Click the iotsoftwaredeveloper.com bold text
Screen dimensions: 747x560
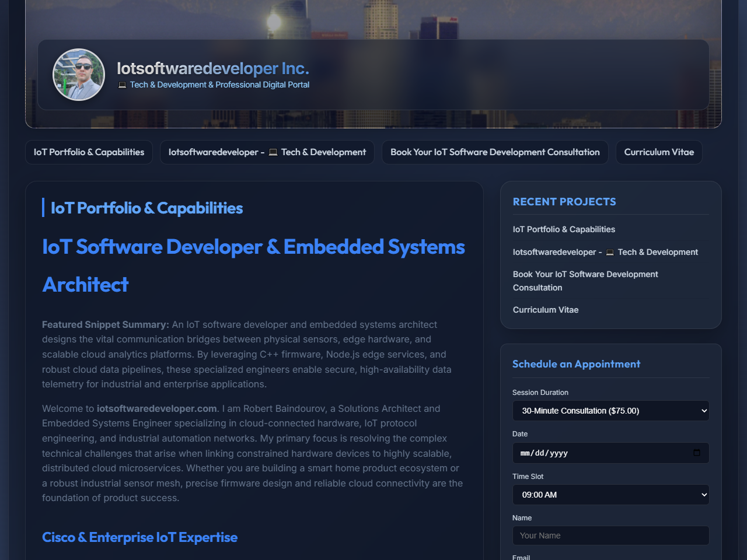157,408
